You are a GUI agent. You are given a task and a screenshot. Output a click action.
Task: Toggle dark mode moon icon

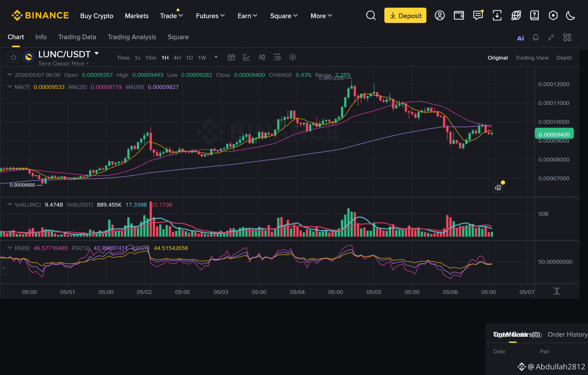click(570, 15)
